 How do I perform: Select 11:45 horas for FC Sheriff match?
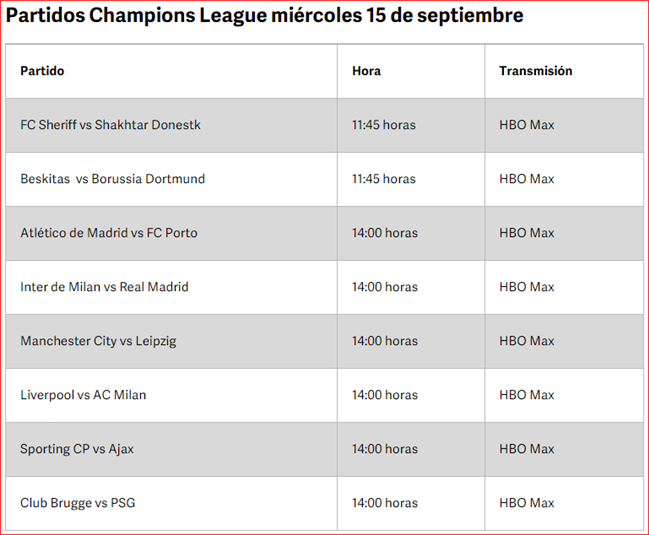(x=384, y=125)
